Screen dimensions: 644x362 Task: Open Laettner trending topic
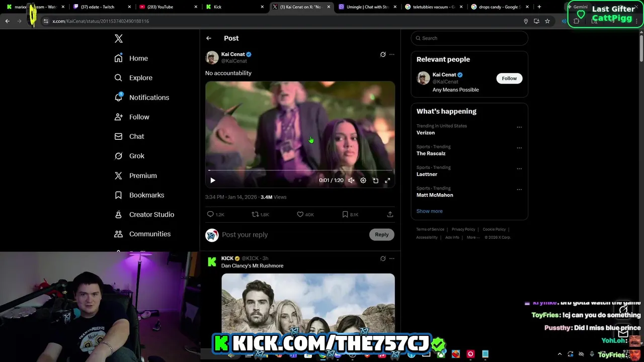click(x=427, y=174)
